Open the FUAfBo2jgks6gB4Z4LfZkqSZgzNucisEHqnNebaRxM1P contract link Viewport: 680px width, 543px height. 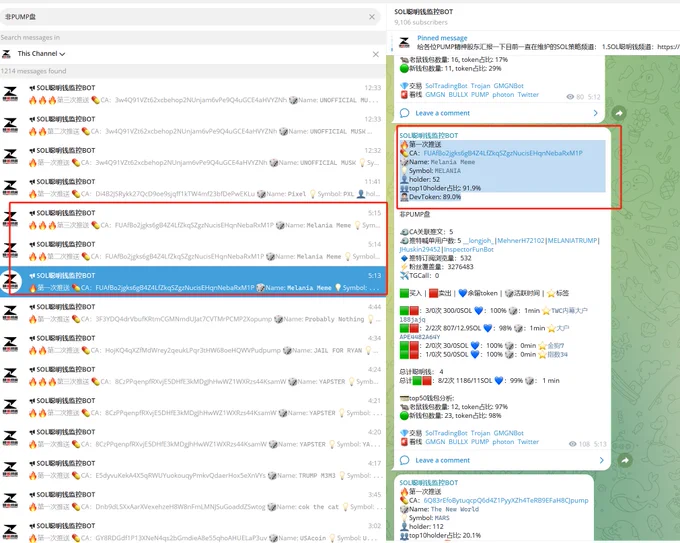click(x=503, y=153)
